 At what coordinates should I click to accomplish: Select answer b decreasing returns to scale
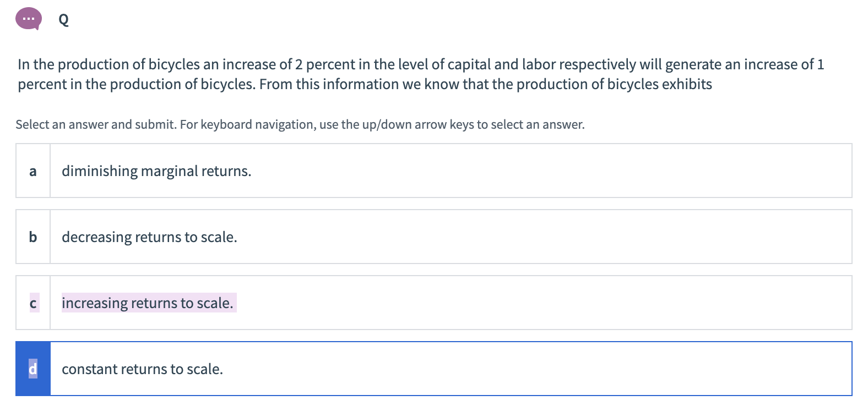434,237
